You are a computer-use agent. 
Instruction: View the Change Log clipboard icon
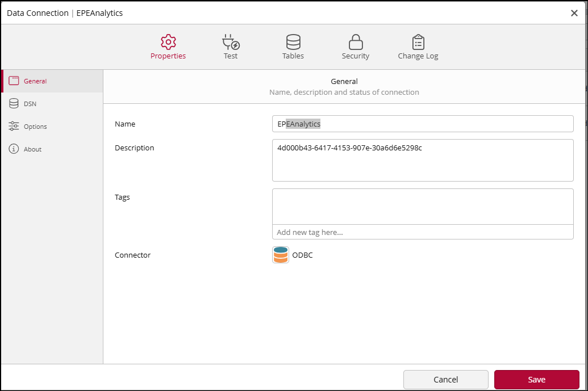(x=418, y=41)
